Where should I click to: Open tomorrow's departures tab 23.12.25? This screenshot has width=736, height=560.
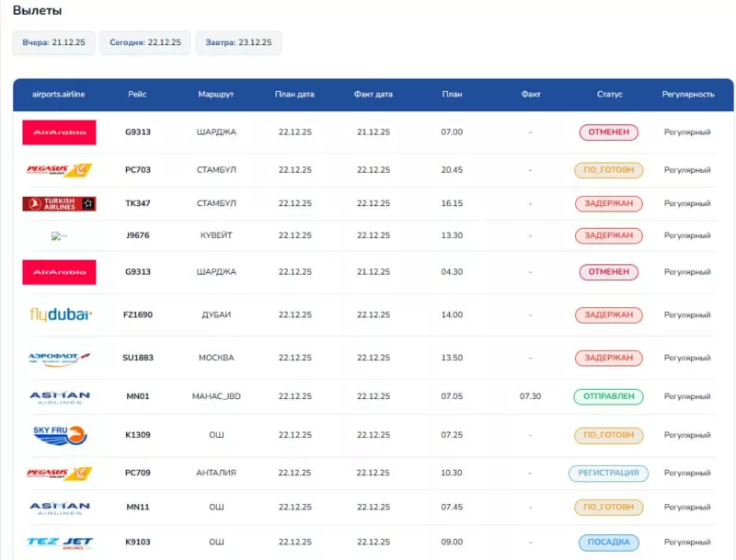[238, 42]
